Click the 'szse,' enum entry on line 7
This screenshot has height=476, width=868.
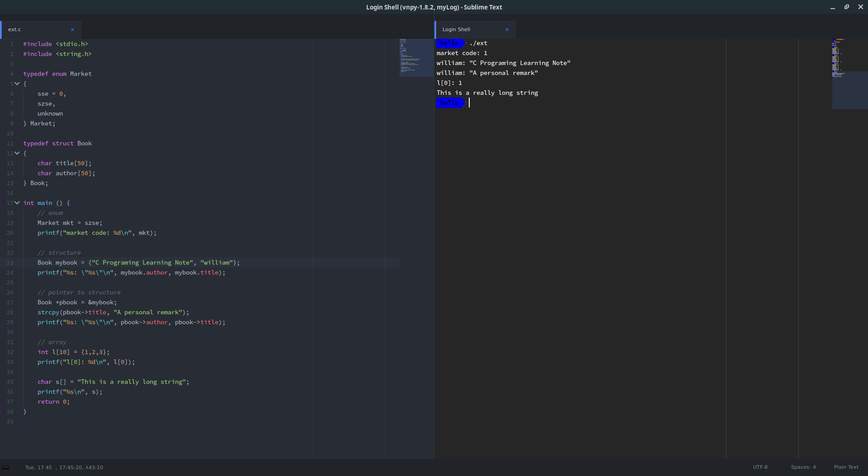47,103
